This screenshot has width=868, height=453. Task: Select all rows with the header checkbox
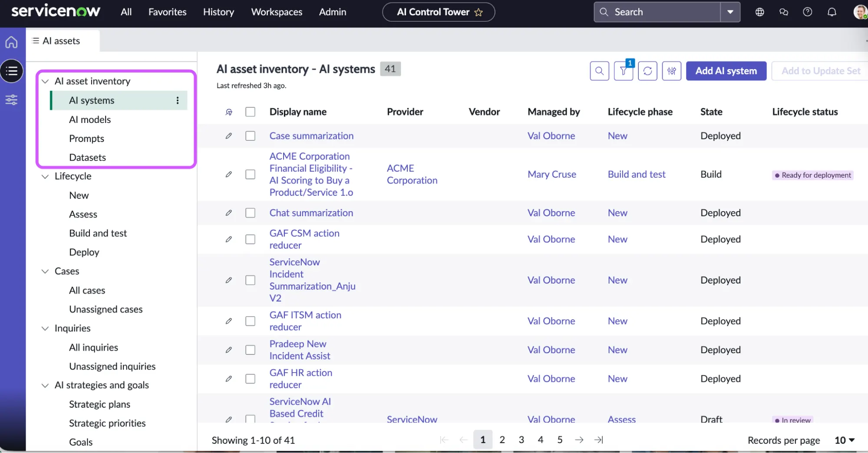pos(250,112)
